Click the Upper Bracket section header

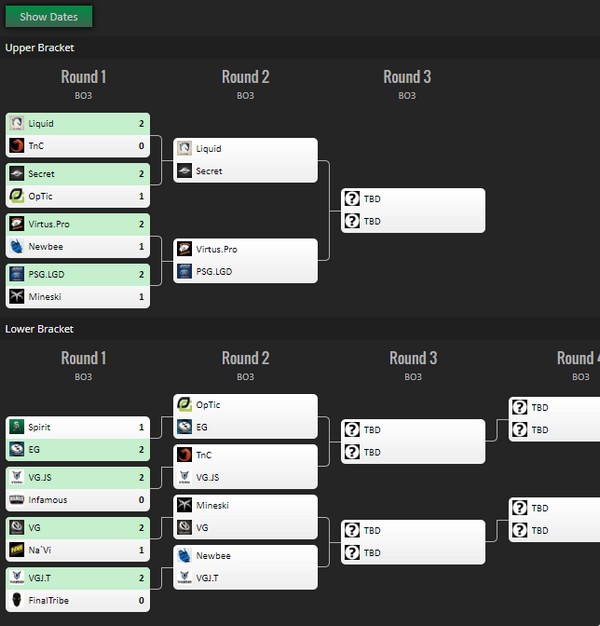click(x=40, y=48)
